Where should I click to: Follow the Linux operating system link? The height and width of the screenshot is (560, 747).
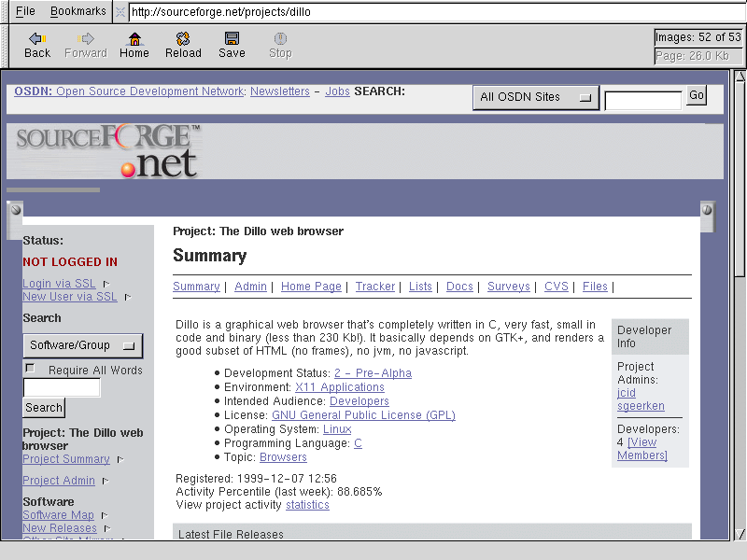337,429
